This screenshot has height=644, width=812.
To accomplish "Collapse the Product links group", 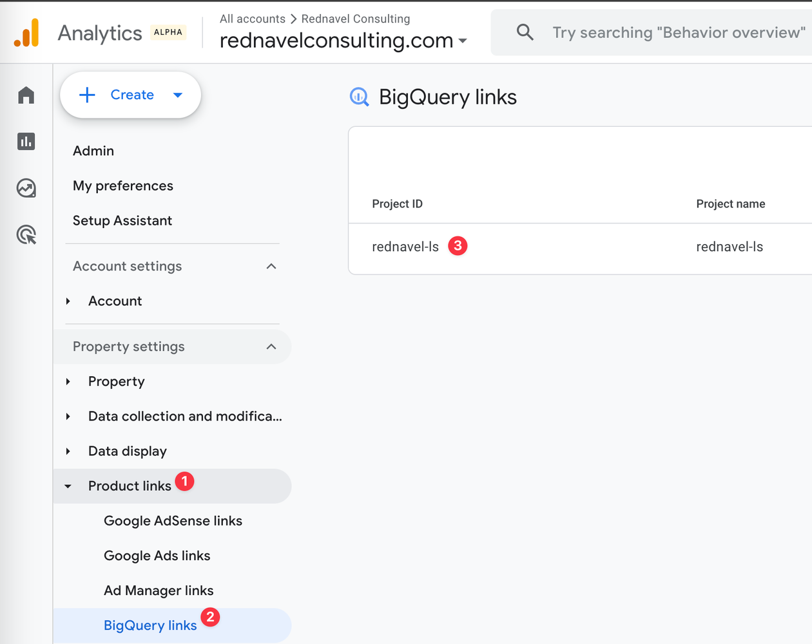I will [68, 486].
